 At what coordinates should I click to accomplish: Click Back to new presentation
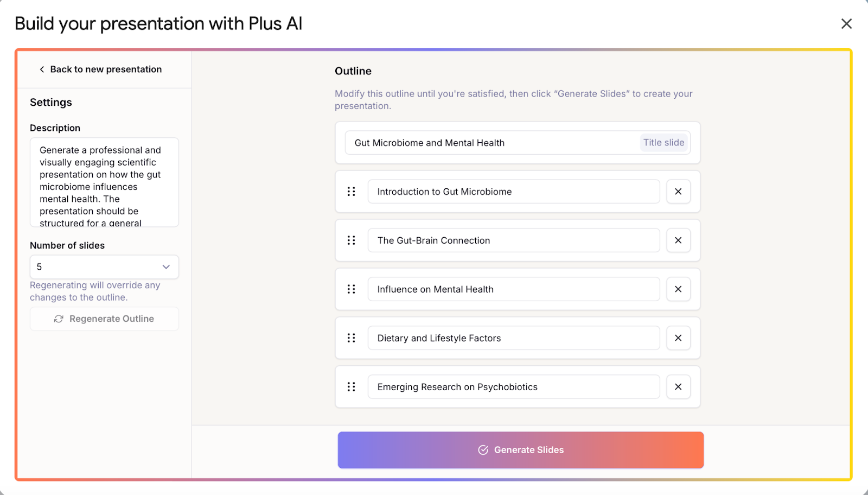tap(100, 69)
